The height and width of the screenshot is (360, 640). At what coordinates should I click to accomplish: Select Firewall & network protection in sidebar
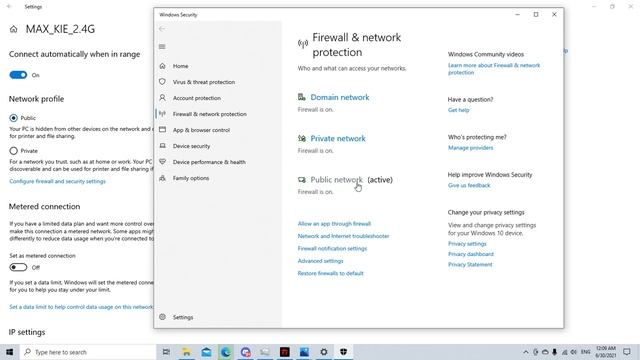point(209,114)
